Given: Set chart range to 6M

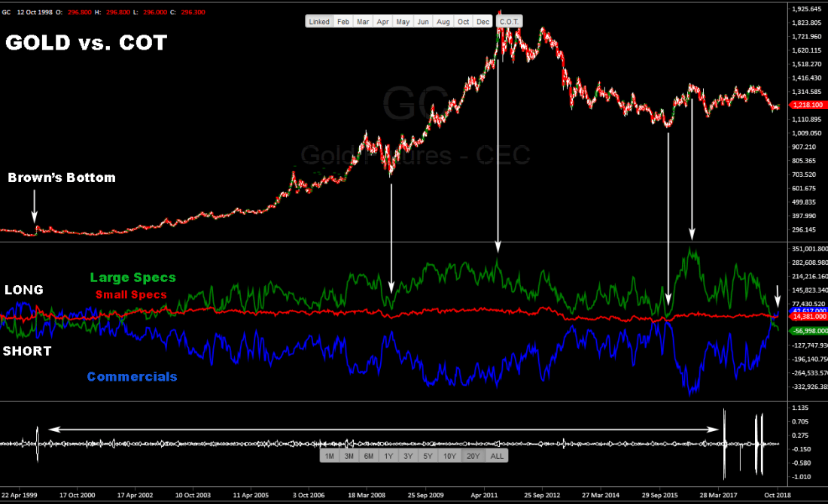Looking at the screenshot, I should [368, 456].
